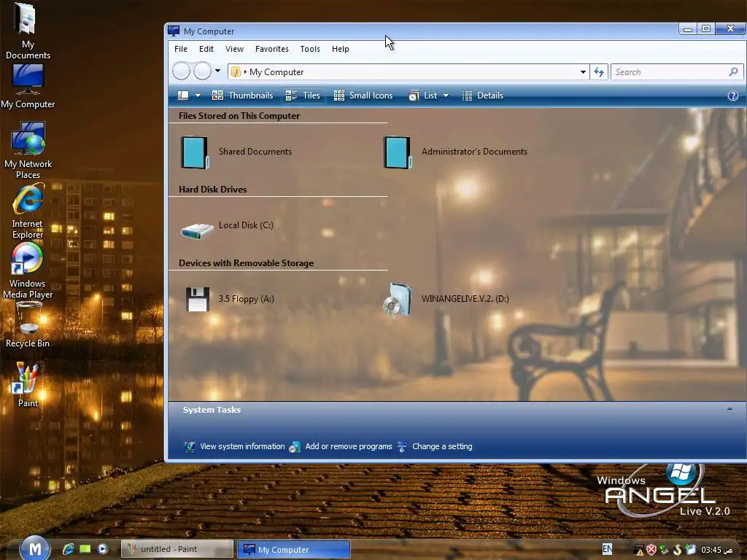Open the List view dropdown arrow
The width and height of the screenshot is (747, 560).
click(446, 96)
